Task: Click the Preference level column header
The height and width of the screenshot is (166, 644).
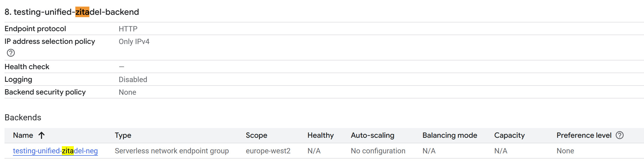Action: point(584,135)
